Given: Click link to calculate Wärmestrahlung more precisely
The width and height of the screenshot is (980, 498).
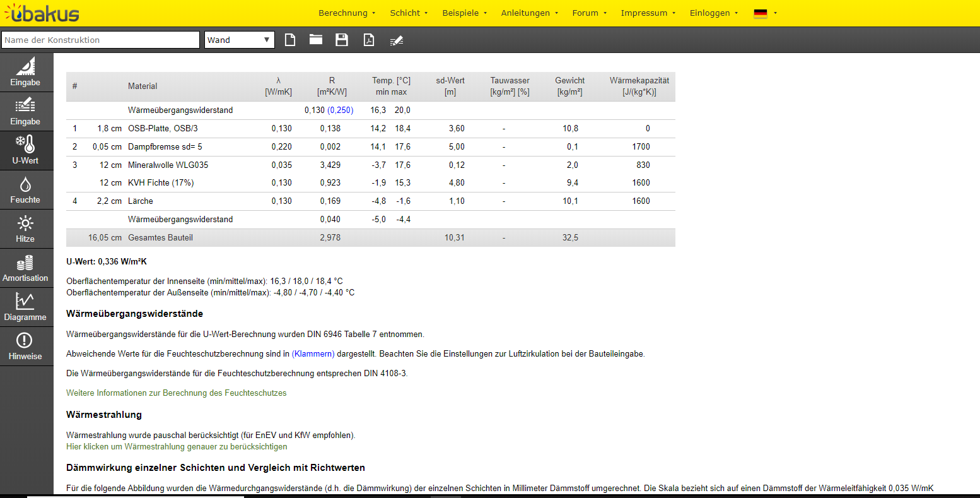Looking at the screenshot, I should pyautogui.click(x=176, y=446).
